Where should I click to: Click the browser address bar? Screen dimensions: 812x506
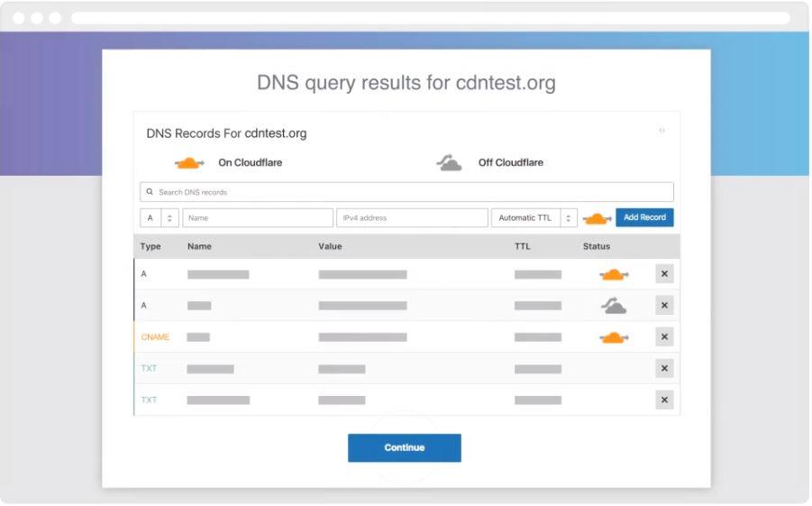coord(431,18)
